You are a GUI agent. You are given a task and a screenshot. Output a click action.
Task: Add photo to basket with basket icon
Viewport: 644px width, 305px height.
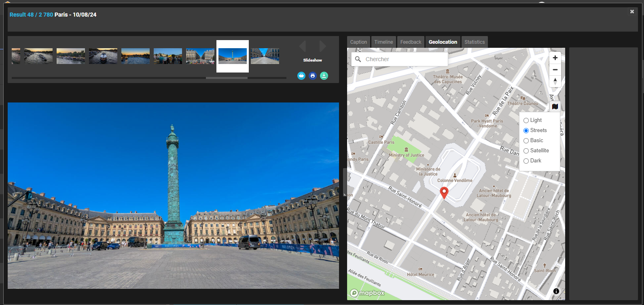tap(301, 76)
